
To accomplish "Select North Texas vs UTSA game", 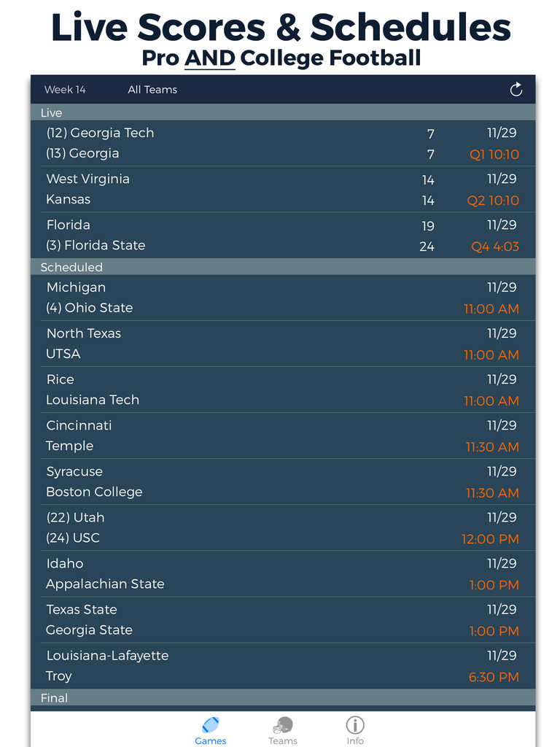I will click(x=283, y=344).
